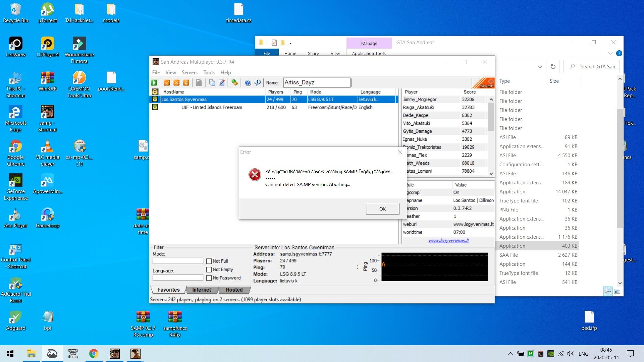The height and width of the screenshot is (362, 644).
Task: Click the Server Properties pencil icon
Action: [222, 82]
